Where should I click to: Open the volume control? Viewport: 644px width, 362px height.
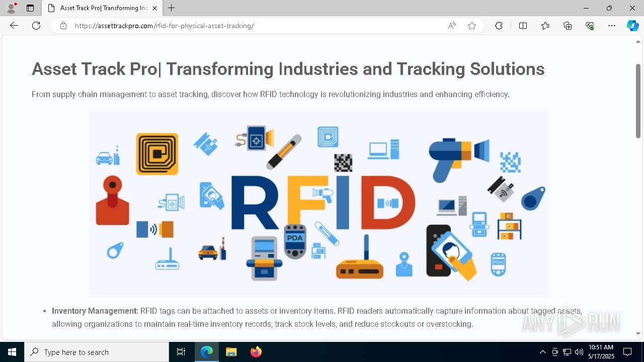(579, 352)
